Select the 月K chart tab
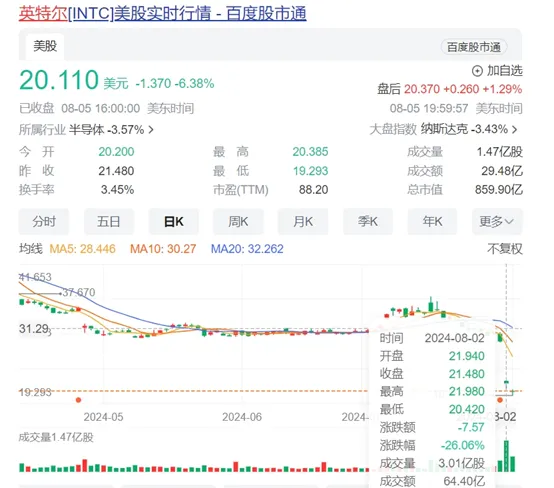 (303, 222)
